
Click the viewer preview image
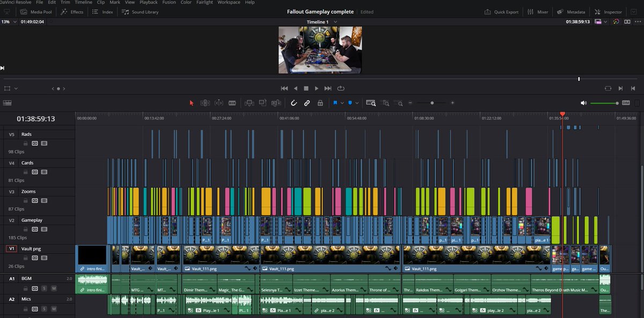point(320,50)
